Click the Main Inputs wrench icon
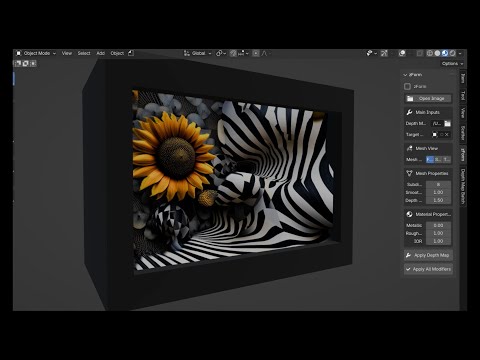This screenshot has height=360, width=480. [x=409, y=112]
